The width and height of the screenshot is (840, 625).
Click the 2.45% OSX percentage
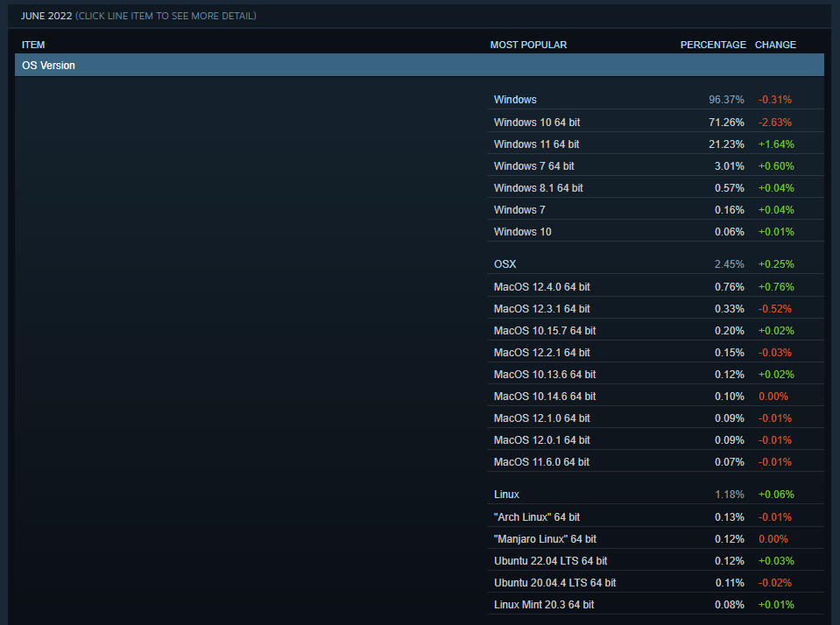[x=729, y=264]
